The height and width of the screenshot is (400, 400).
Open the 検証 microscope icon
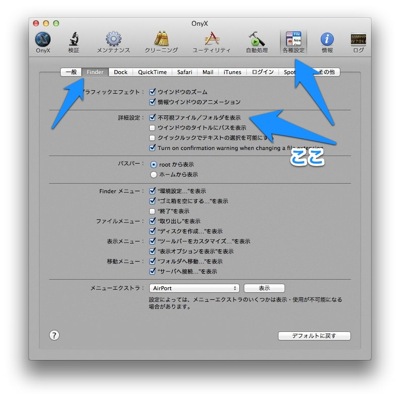point(74,42)
